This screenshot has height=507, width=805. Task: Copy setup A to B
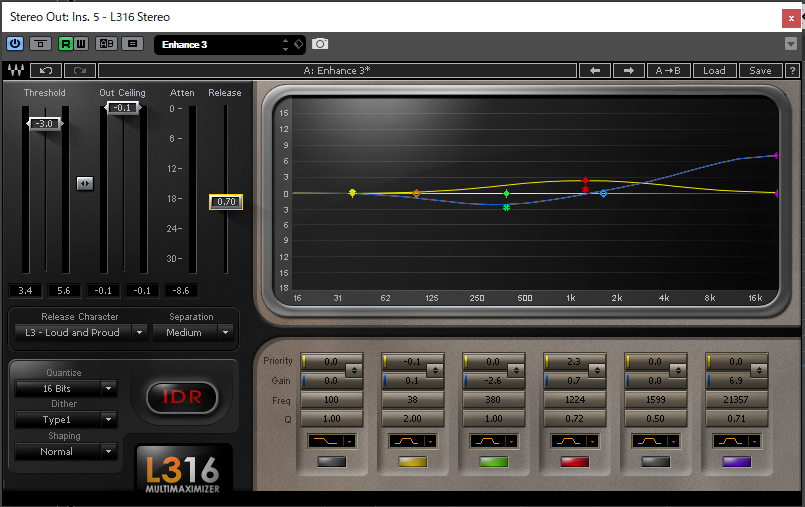pos(668,70)
